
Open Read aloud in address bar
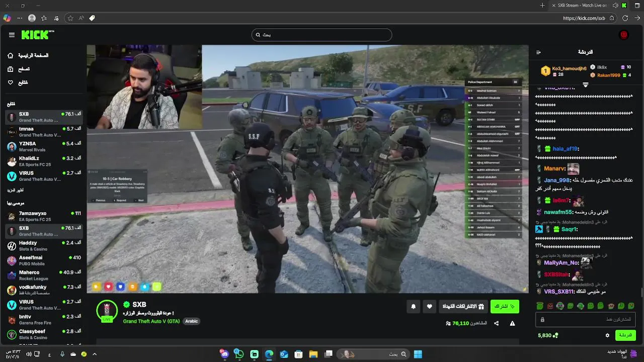tap(81, 18)
